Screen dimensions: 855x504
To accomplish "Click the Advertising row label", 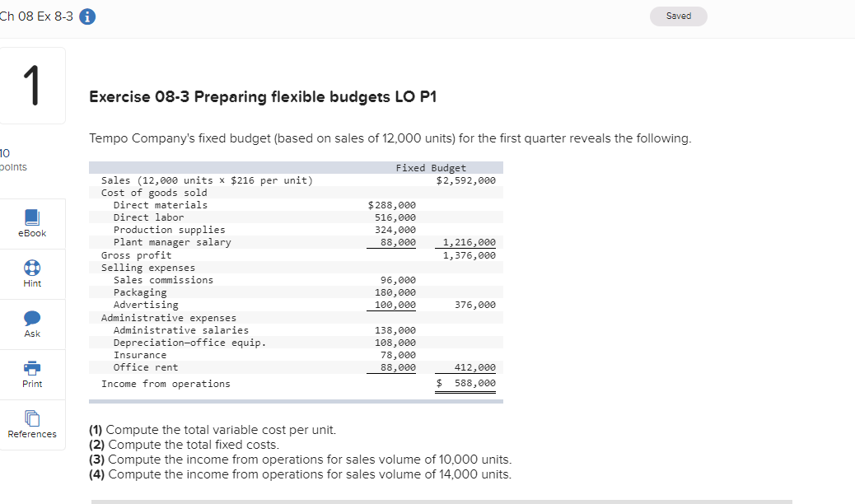I will 146,305.
